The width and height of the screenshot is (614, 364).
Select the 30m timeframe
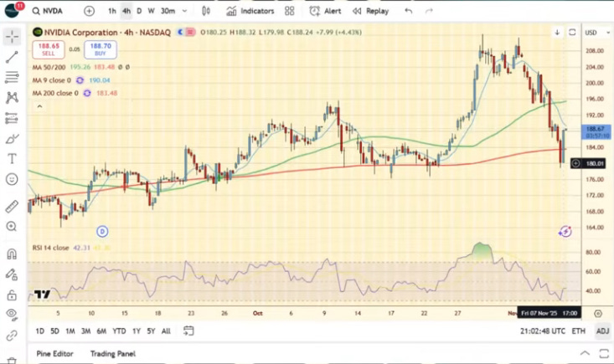(168, 11)
